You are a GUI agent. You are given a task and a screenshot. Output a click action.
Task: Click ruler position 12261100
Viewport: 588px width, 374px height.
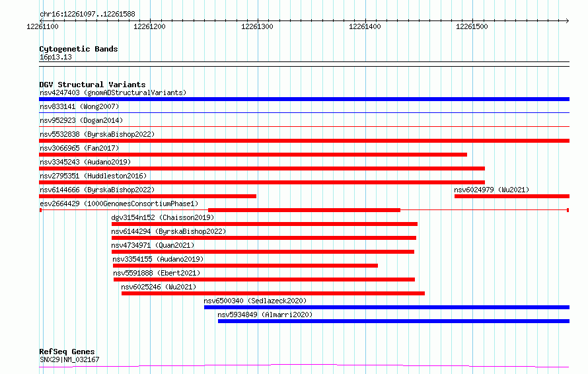coord(42,26)
